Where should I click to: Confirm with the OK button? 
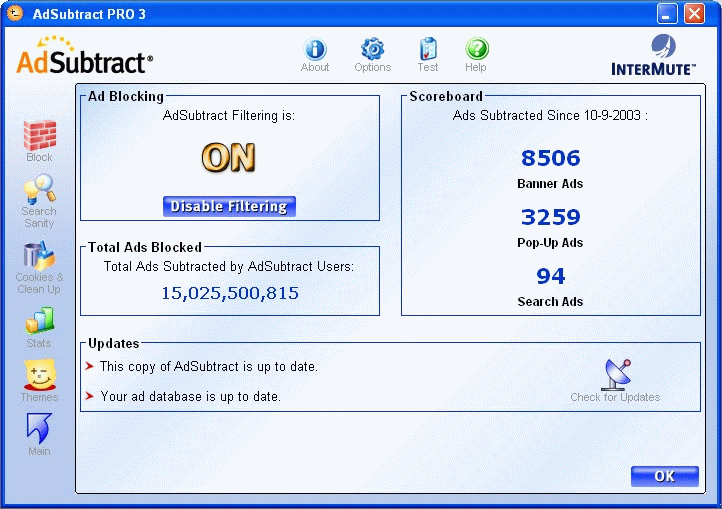pos(664,476)
